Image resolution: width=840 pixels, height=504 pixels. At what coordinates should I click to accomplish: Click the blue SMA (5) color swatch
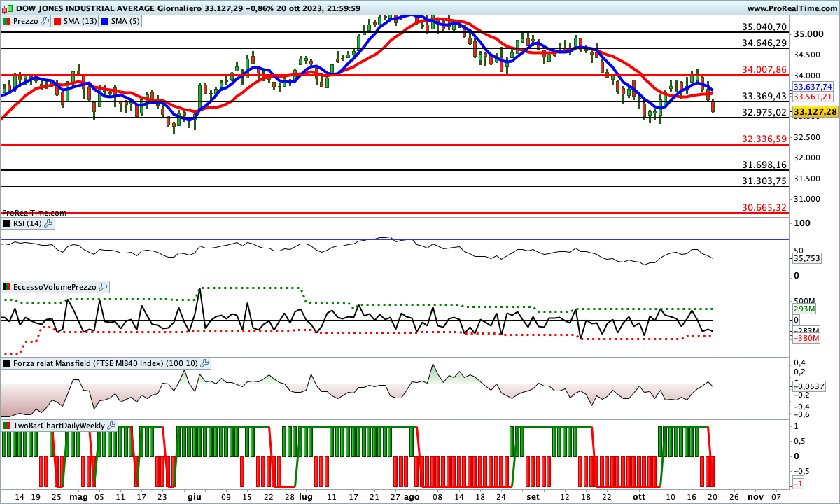(105, 21)
